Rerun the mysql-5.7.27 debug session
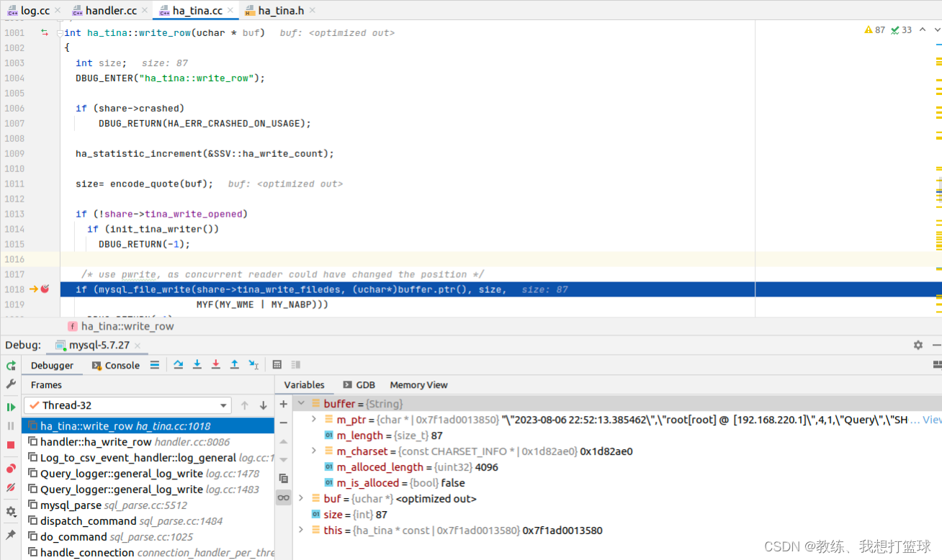The height and width of the screenshot is (560, 942). 11,366
